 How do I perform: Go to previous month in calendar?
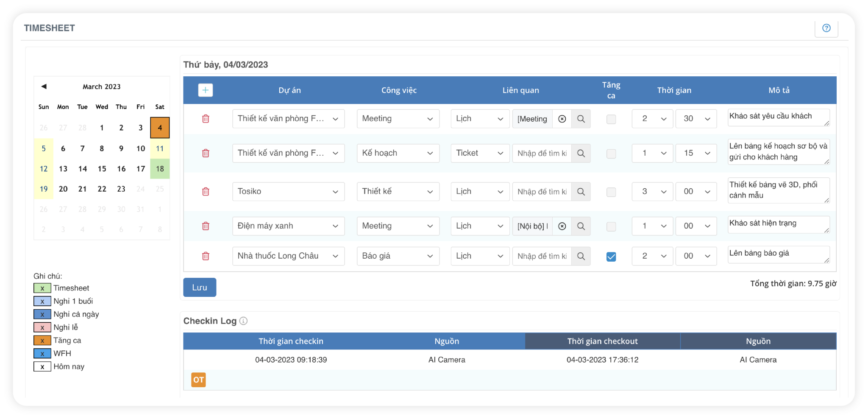pos(44,87)
